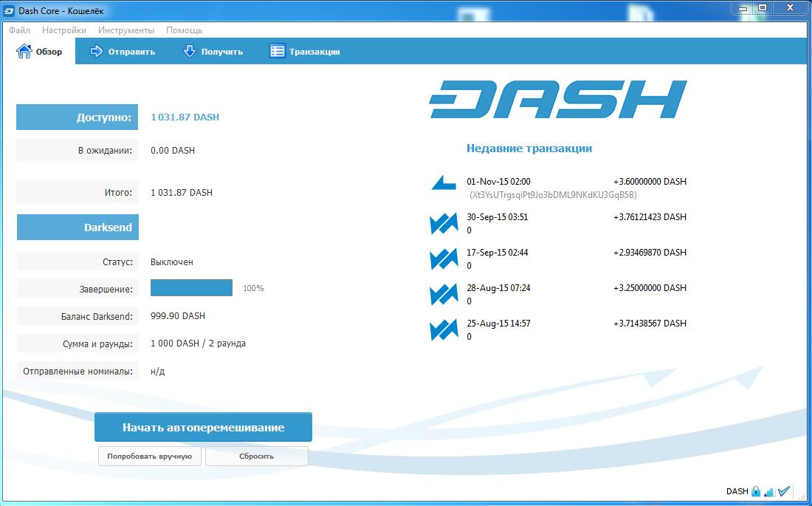Click the value 1 000 DASH / 2 раунда

pos(198,343)
